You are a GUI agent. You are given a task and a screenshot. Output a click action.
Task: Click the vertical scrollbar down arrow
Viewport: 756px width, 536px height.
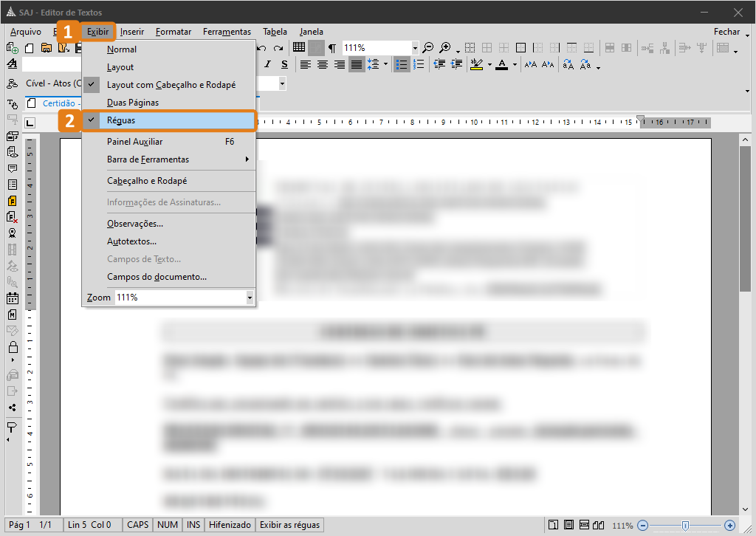(746, 509)
